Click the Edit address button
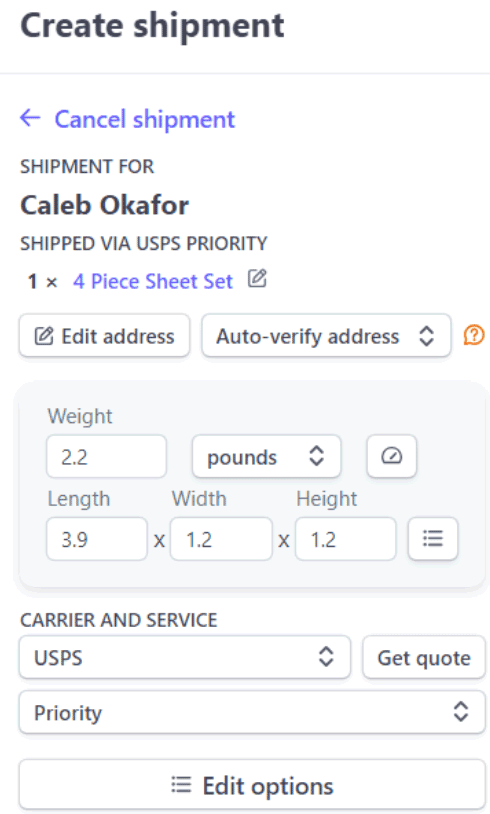 (x=104, y=336)
